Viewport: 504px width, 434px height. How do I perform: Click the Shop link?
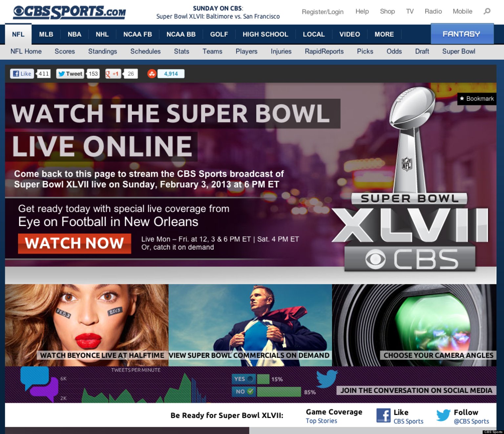387,11
